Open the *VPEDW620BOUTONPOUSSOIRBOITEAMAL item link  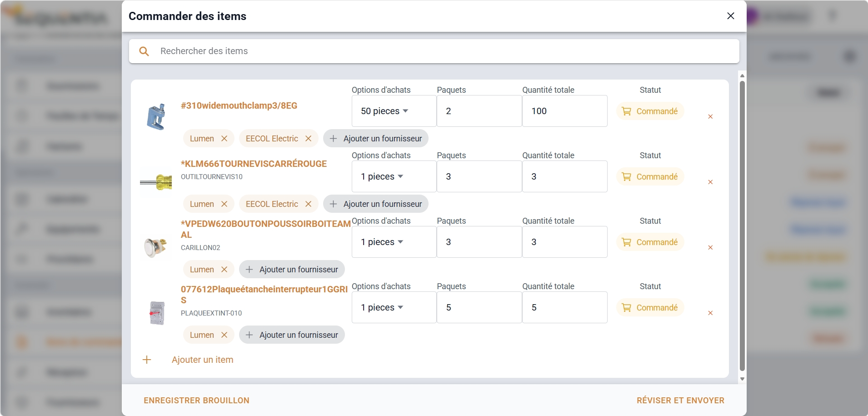pos(265,229)
